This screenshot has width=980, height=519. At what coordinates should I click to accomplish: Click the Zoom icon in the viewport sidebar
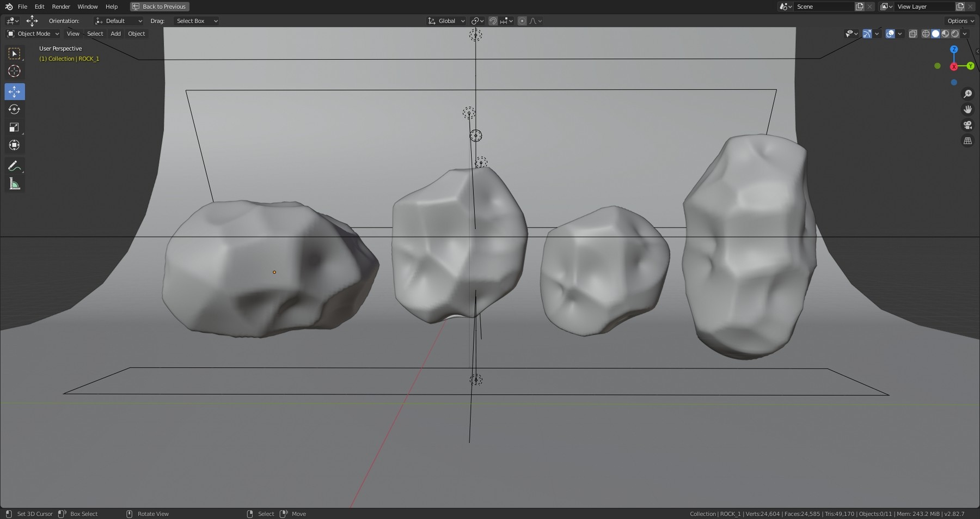968,93
